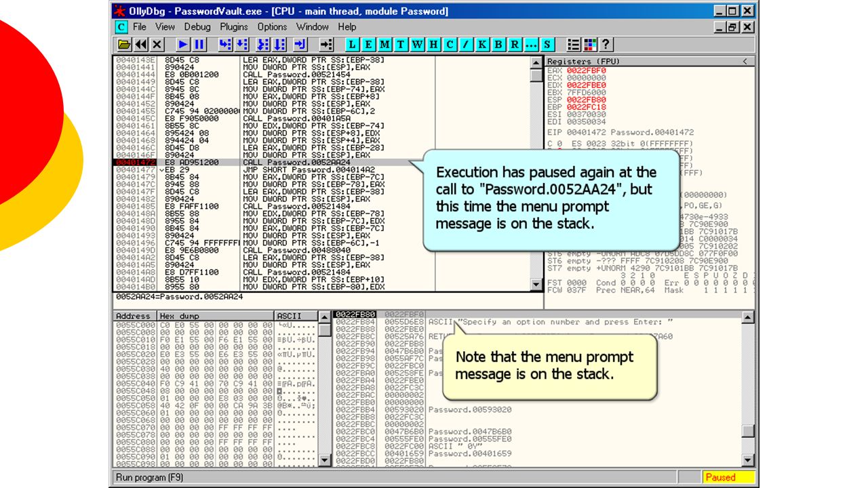The height and width of the screenshot is (488, 868).
Task: Click the ESP 0022FB80 register value
Action: tap(587, 100)
